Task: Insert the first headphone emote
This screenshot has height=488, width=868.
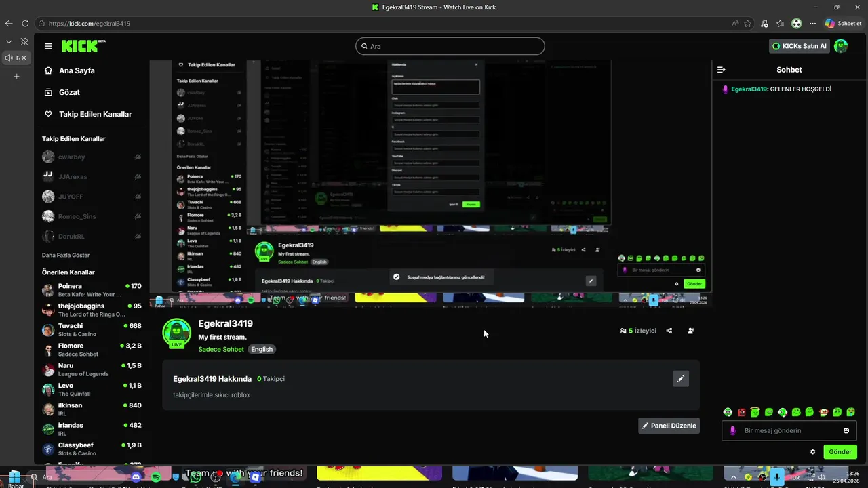Action: [728, 412]
